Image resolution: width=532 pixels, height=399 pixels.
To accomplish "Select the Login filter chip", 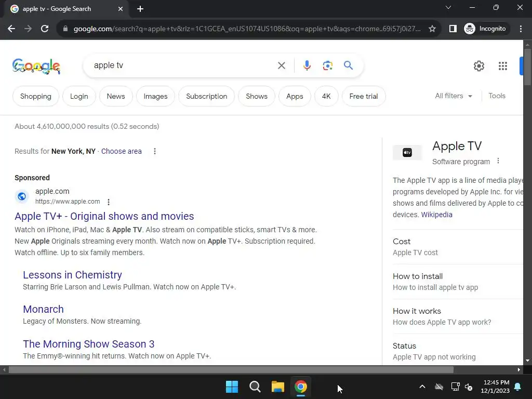I will click(79, 96).
